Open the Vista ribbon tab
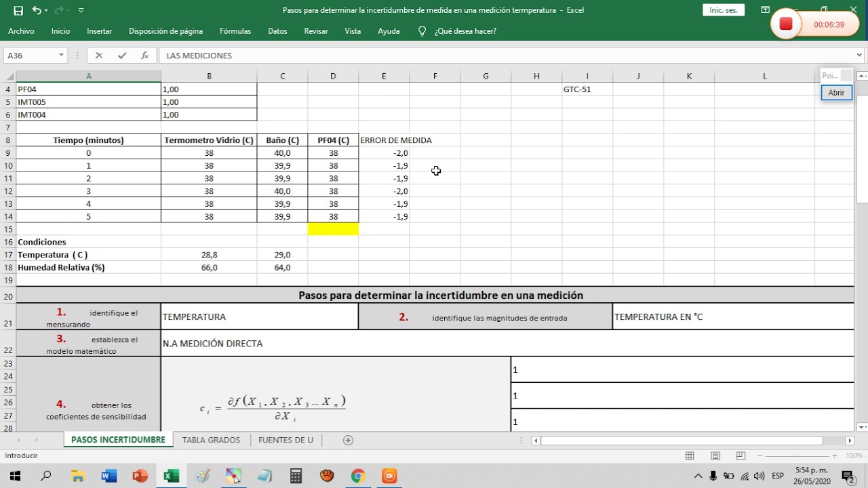 (x=353, y=31)
